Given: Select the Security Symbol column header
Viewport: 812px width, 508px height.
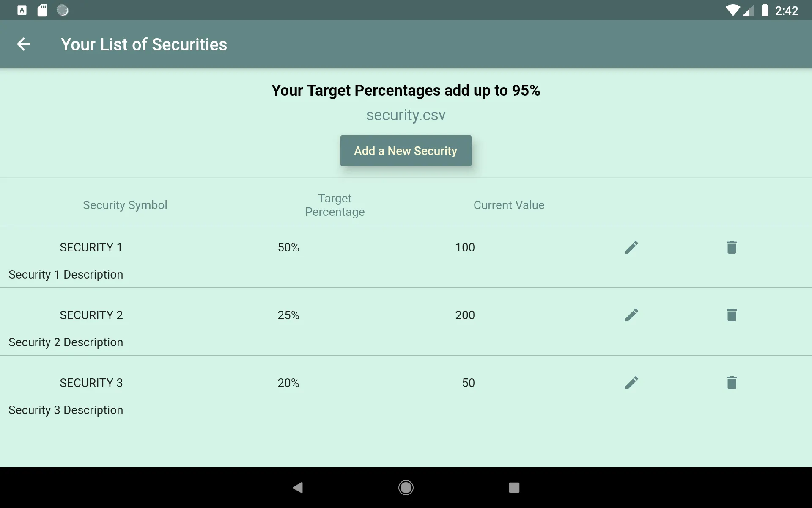Looking at the screenshot, I should click(124, 205).
